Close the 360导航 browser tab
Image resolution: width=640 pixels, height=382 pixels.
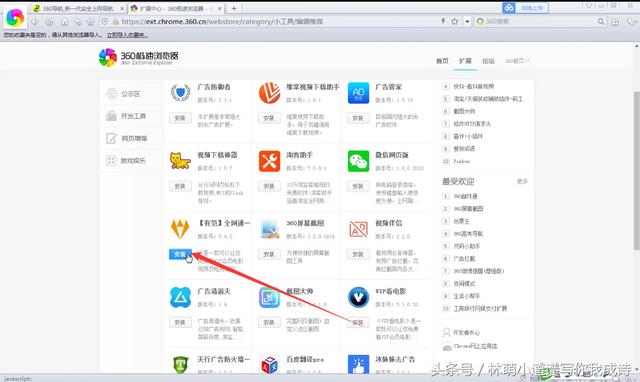pyautogui.click(x=122, y=8)
